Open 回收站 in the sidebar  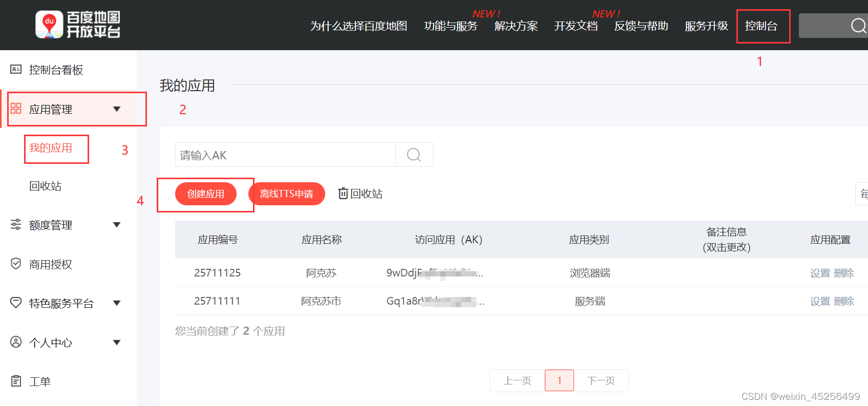[46, 186]
